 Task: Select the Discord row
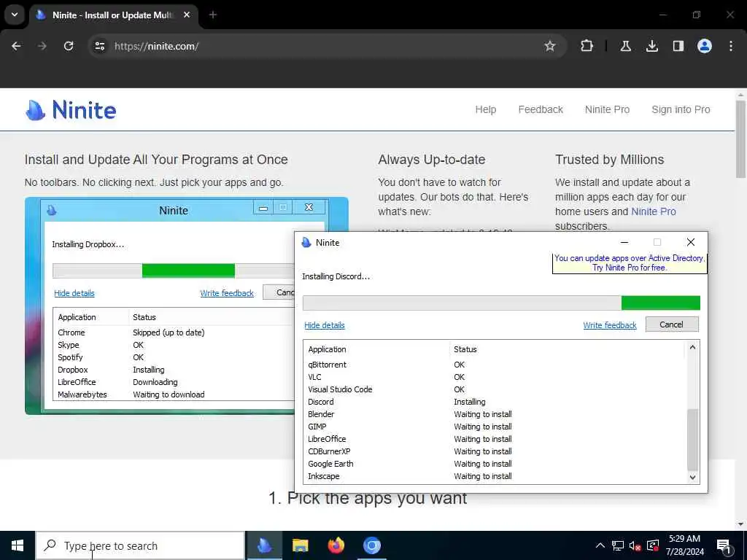click(495, 402)
